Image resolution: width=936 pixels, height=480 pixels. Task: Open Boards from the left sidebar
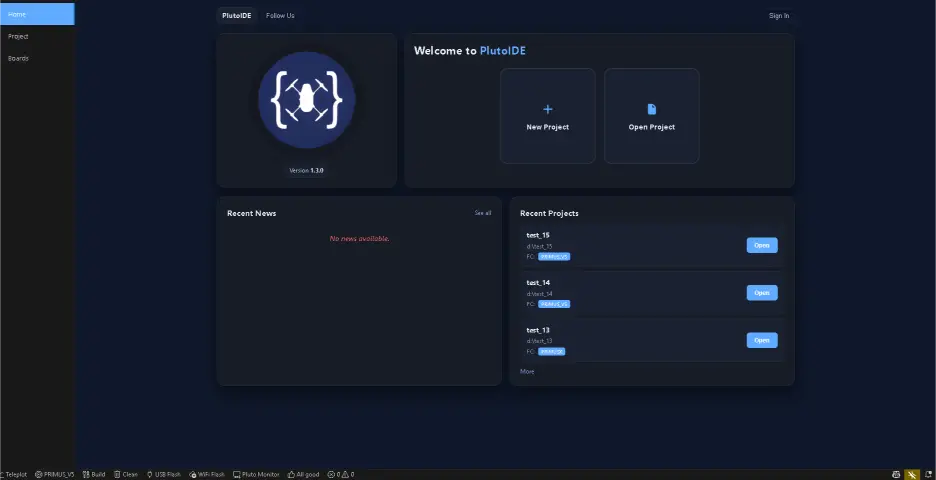[x=18, y=58]
